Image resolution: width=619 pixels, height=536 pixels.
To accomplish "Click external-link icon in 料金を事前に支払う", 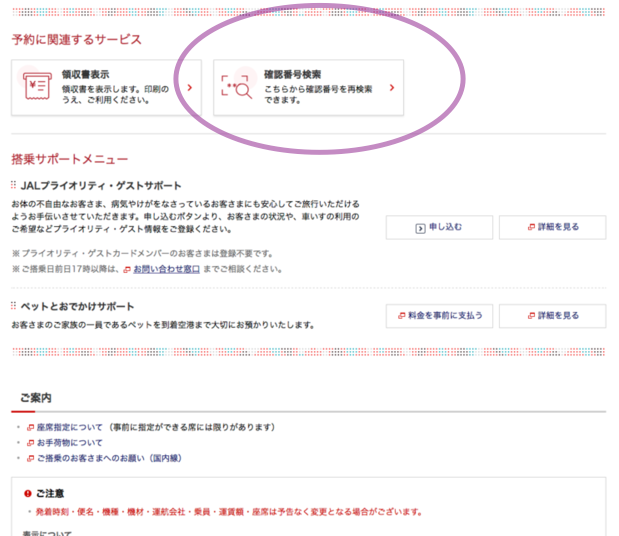I will pyautogui.click(x=401, y=316).
